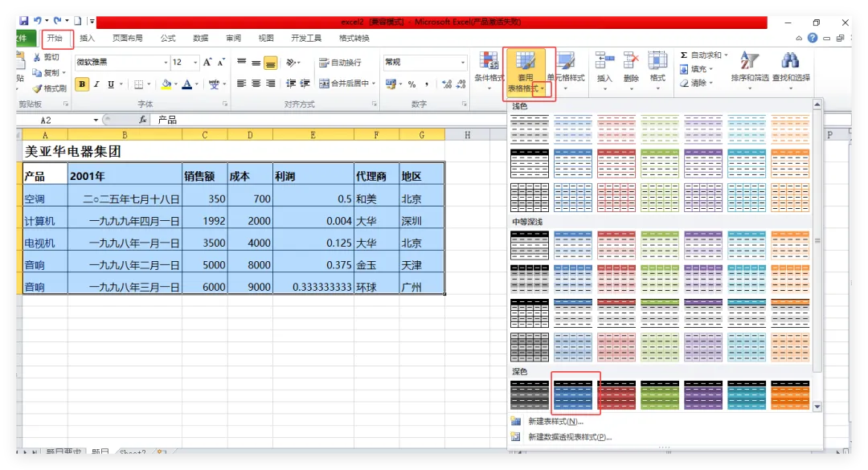Click the decrease decimal icon

[461, 84]
